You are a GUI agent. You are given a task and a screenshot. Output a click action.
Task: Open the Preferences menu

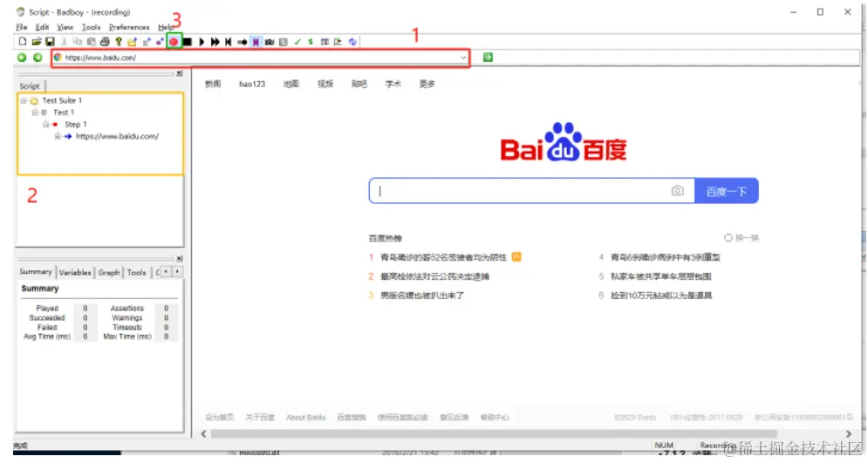129,27
